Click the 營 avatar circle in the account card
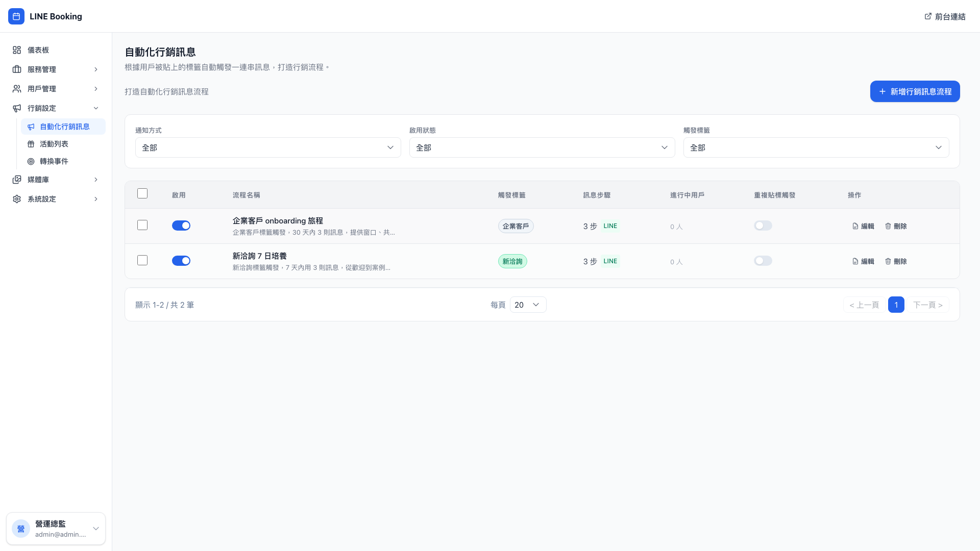 (x=21, y=529)
